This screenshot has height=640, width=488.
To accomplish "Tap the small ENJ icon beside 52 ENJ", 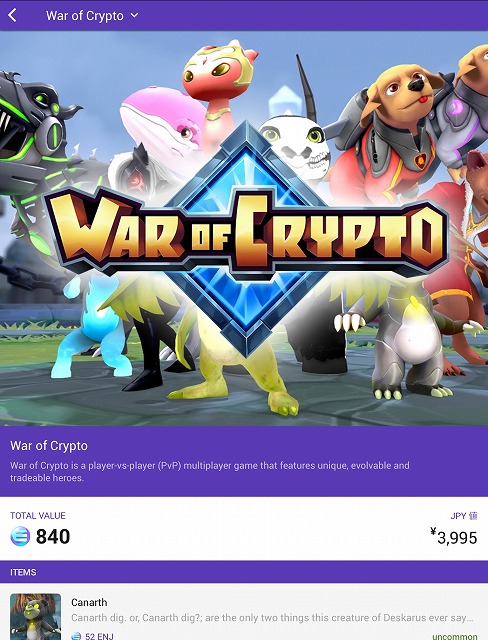I will pos(76,636).
